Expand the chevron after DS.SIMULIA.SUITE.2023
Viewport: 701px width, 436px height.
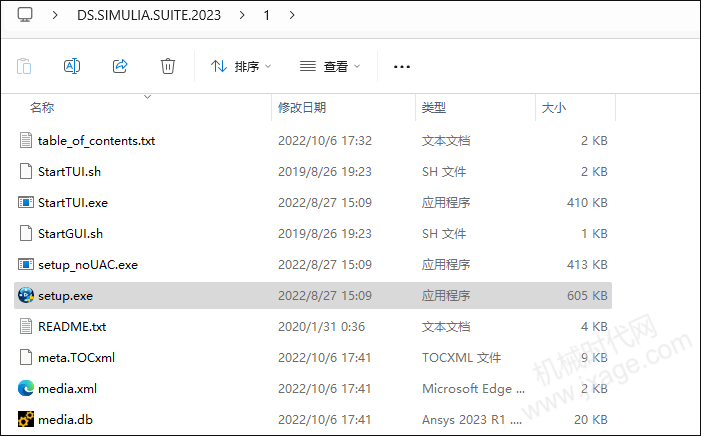pos(242,15)
